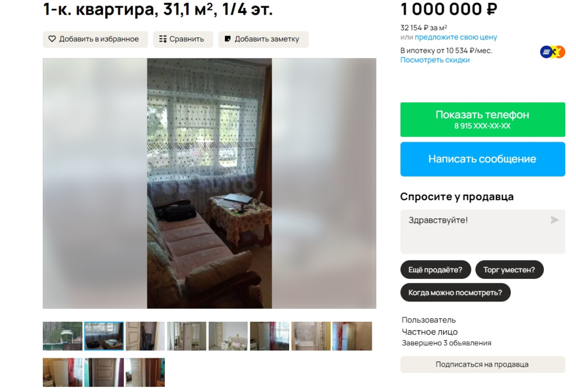Screen dimensions: 576x392
Task: Select the bedroom thumbnail with white bed
Action: point(228,336)
